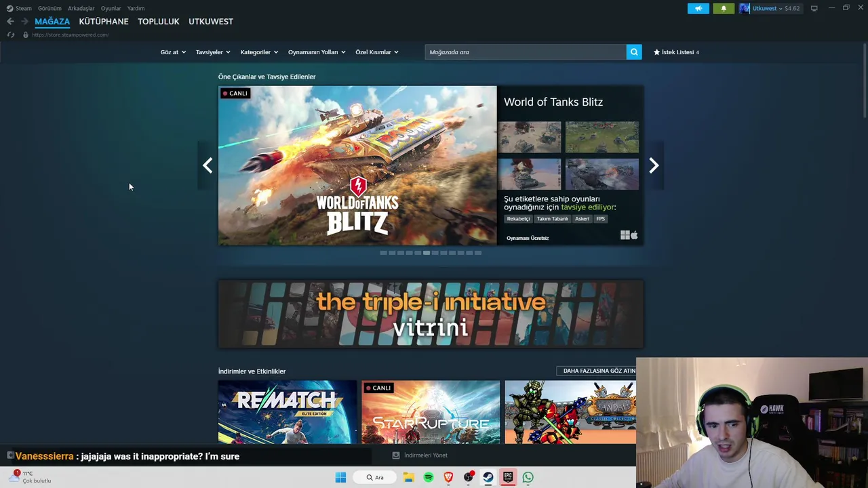Open the Yardım menu
The width and height of the screenshot is (868, 488).
(136, 8)
